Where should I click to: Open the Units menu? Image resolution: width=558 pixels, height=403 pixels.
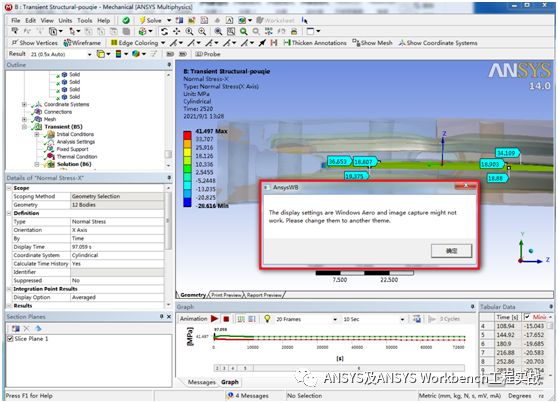click(65, 20)
